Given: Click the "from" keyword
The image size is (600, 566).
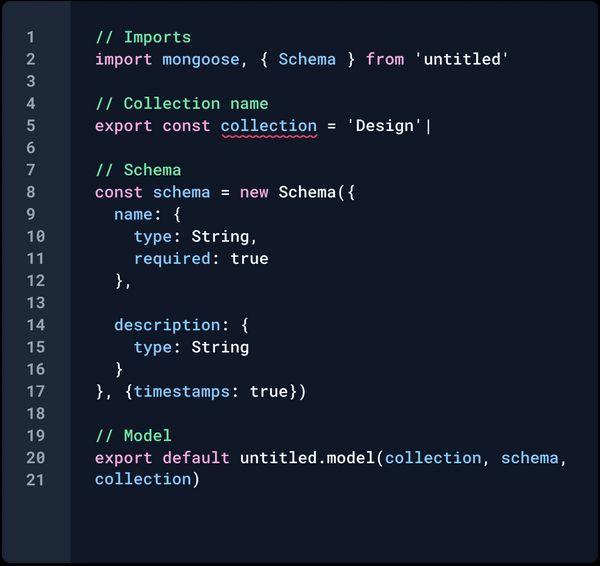Looking at the screenshot, I should coord(385,60).
